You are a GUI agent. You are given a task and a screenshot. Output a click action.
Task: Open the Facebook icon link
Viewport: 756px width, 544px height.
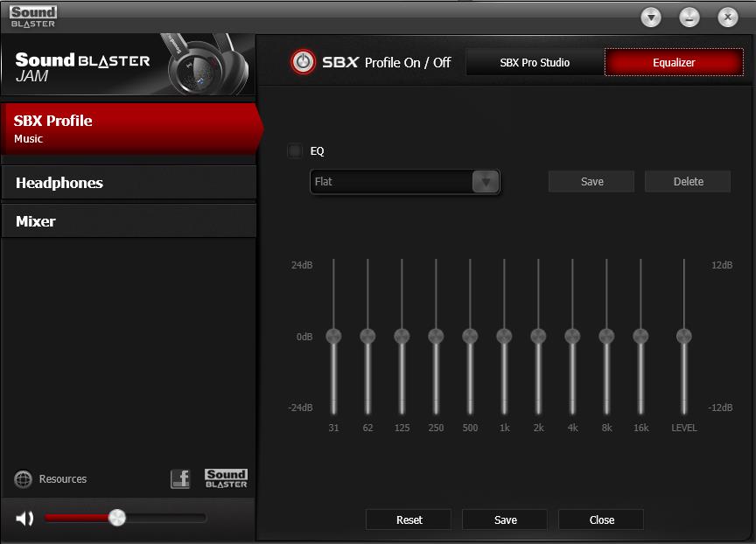point(180,479)
